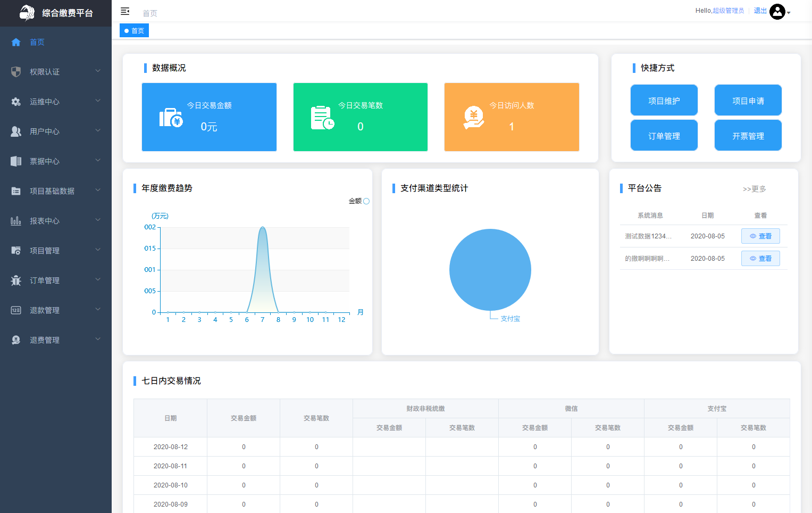Click the platform logo icon

(27, 13)
